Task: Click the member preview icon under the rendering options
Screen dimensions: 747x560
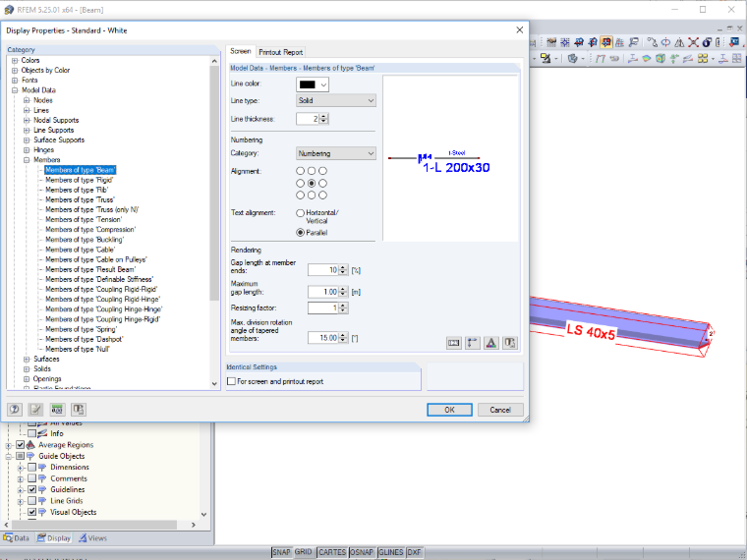Action: [x=453, y=343]
